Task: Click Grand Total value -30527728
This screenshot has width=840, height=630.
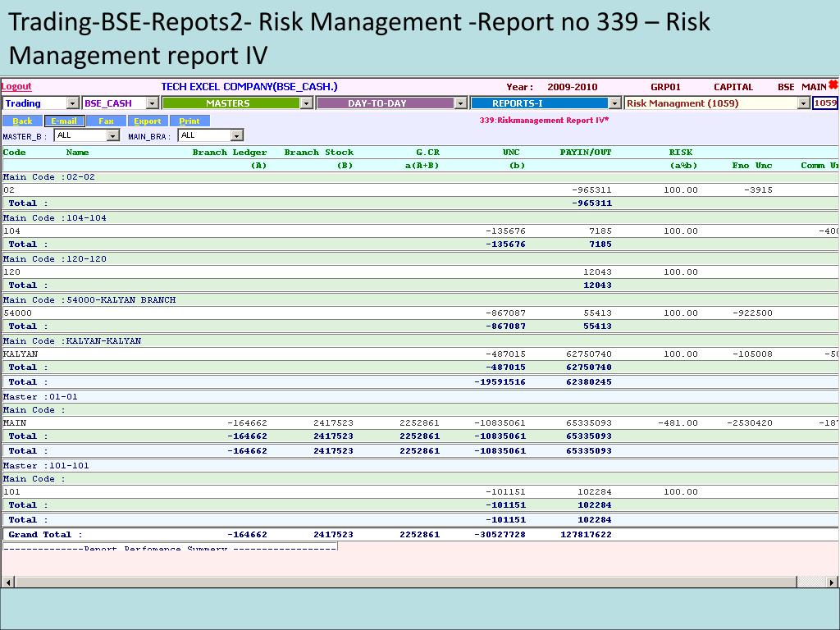Action: pyautogui.click(x=500, y=534)
